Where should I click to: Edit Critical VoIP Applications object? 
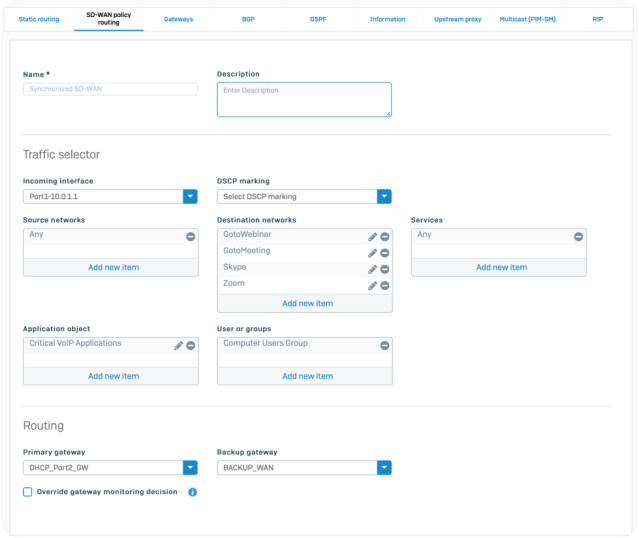click(x=178, y=345)
